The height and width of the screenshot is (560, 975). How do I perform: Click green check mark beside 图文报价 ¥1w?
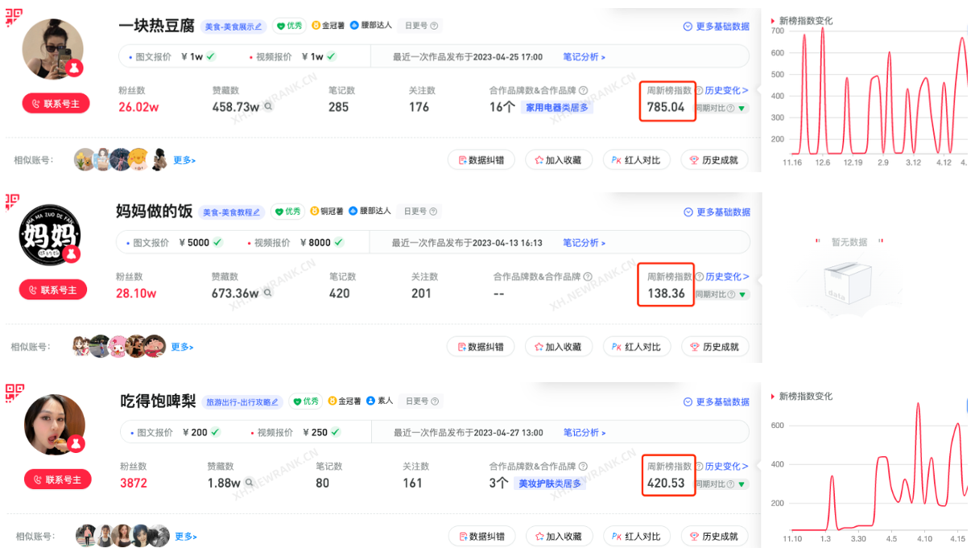point(210,57)
